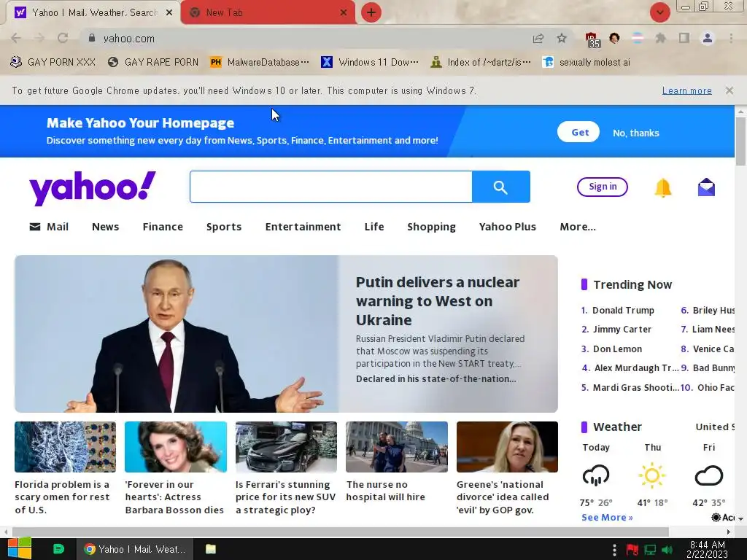Screen dimensions: 747x560
Task: Click Learn more in the Chrome update bar
Action: 687,90
